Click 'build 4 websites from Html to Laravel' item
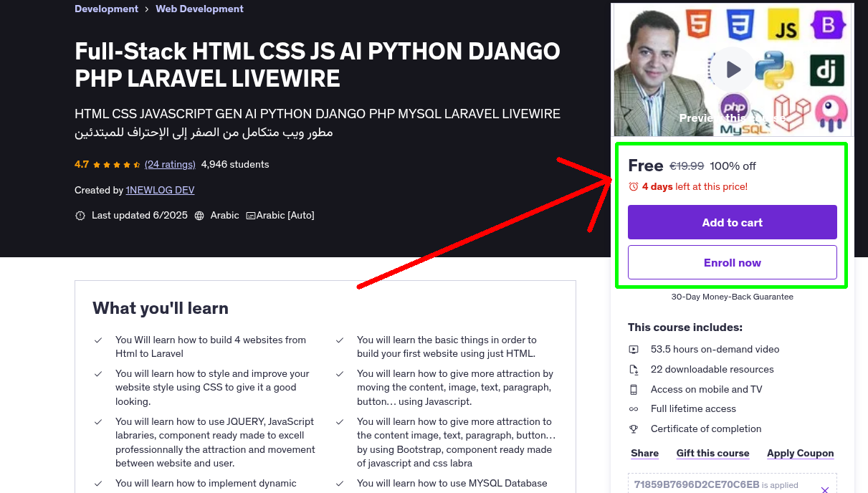868x493 pixels. 211,347
